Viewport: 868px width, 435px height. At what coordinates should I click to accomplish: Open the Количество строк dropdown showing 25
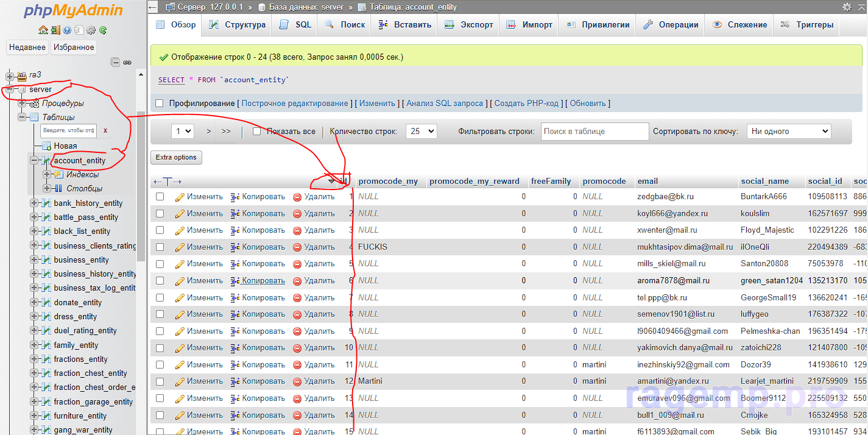(x=421, y=132)
